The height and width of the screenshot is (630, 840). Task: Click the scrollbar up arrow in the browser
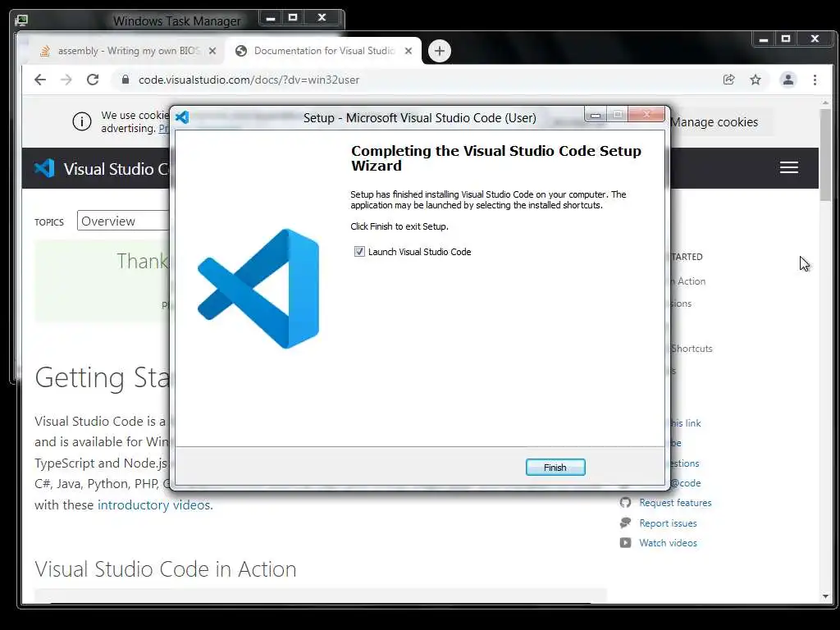[x=825, y=103]
